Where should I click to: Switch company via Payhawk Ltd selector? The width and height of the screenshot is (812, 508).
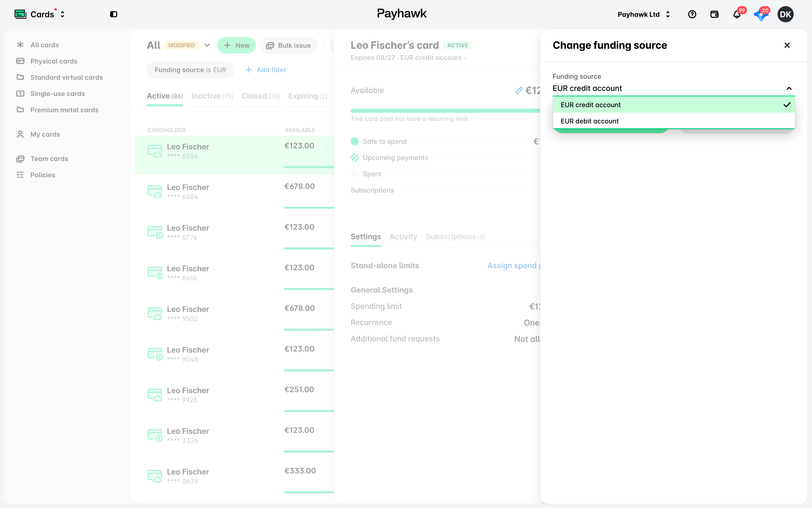click(x=644, y=14)
